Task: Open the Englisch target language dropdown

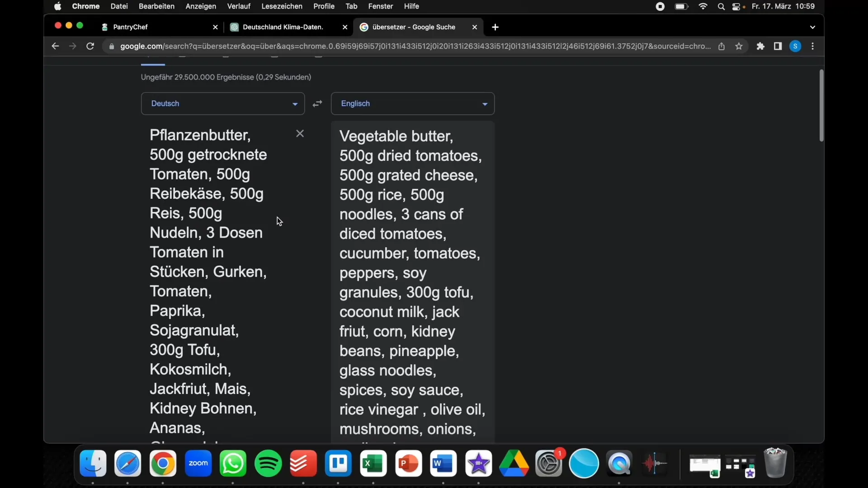Action: coord(413,103)
